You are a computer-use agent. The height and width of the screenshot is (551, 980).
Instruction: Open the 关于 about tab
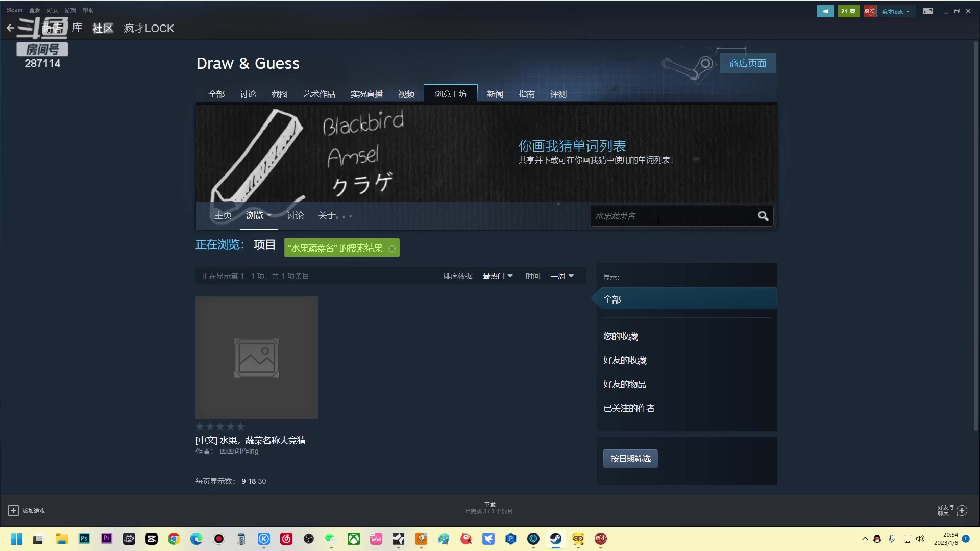click(x=335, y=215)
